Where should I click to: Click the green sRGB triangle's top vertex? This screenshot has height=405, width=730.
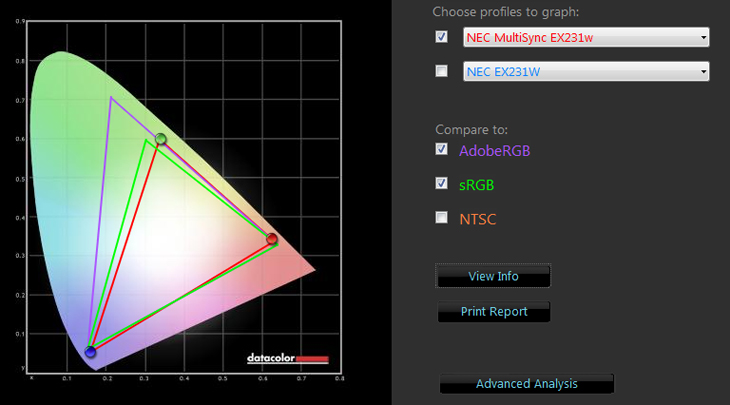[146, 140]
